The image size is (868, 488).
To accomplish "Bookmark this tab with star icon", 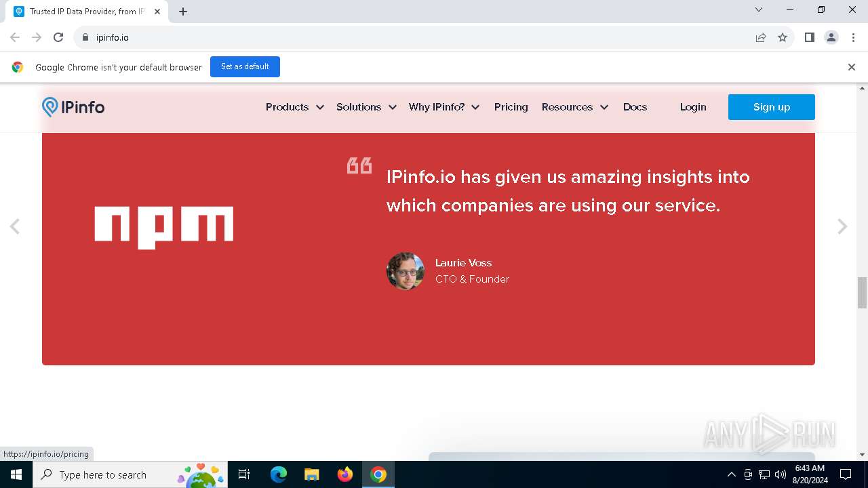I will click(783, 37).
